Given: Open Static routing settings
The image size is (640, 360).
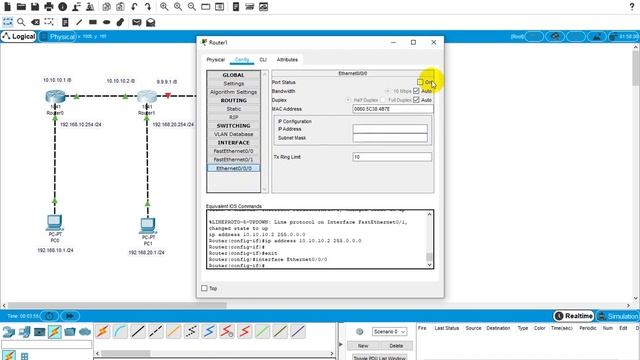Looking at the screenshot, I should pos(233,109).
